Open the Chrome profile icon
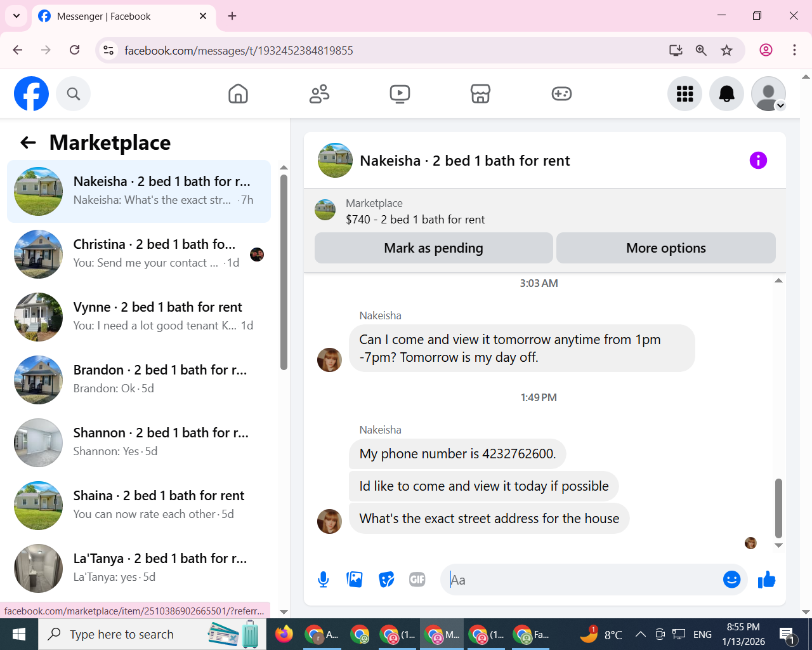Screen dimensions: 812x650 [766, 50]
